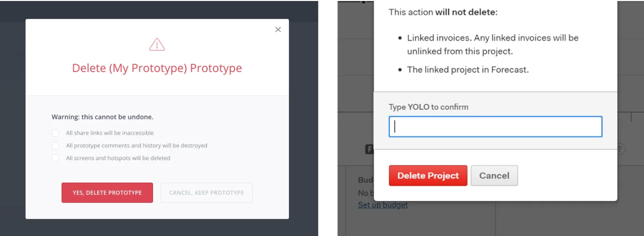Click the "Delete (My Prototype) Prototype" heading
This screenshot has height=236, width=644.
coord(157,68)
